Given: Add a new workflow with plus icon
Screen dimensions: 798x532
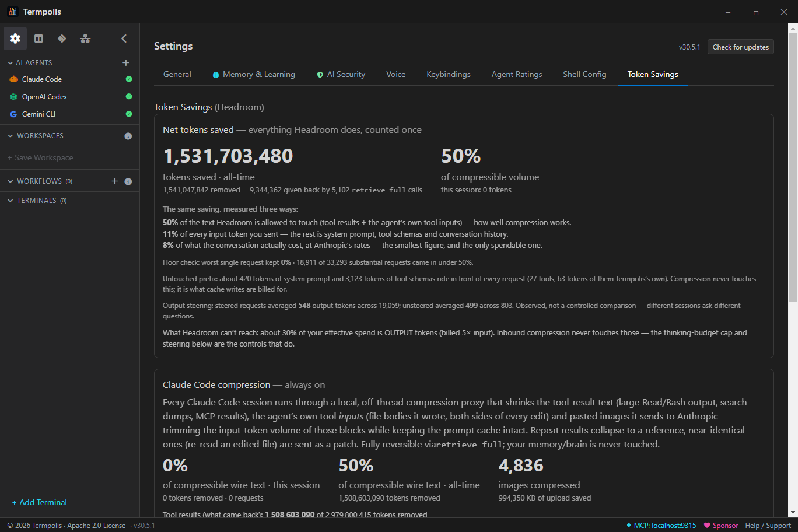Looking at the screenshot, I should pyautogui.click(x=115, y=181).
